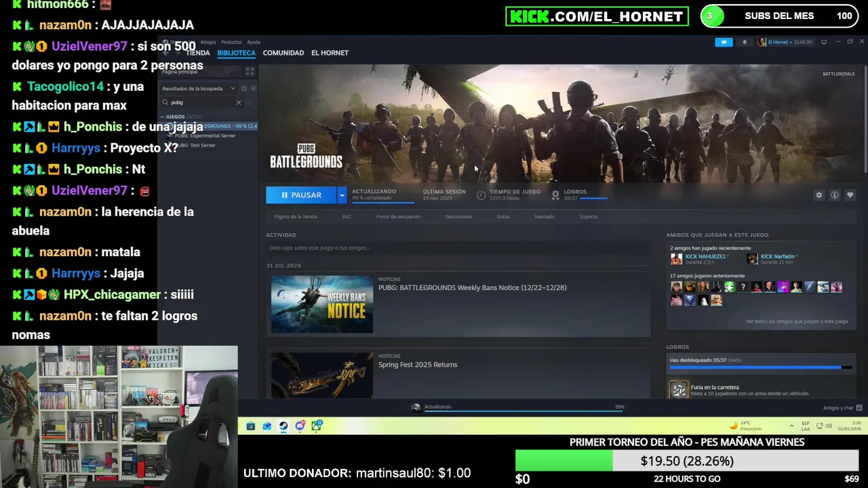Clear the pubg search with X
The height and width of the screenshot is (488, 868).
239,102
